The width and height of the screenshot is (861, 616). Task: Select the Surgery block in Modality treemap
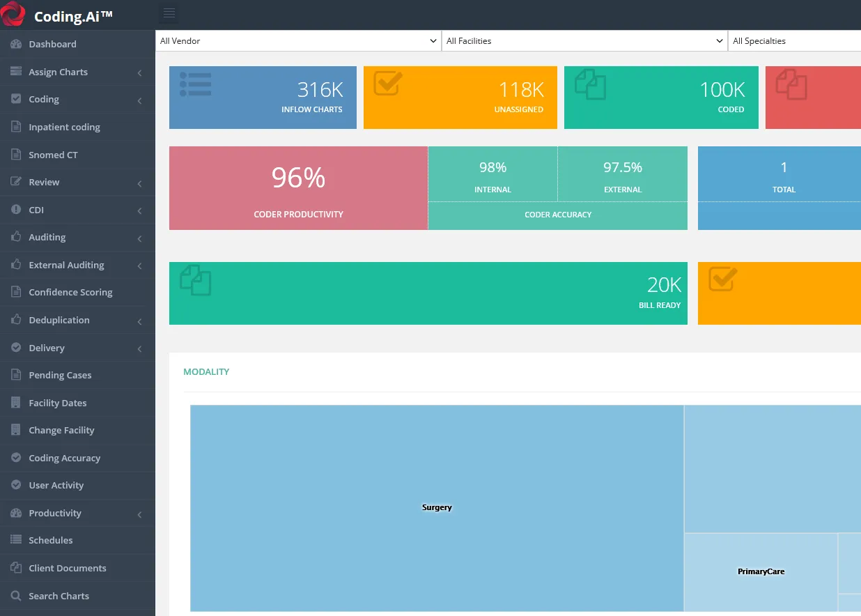click(437, 508)
